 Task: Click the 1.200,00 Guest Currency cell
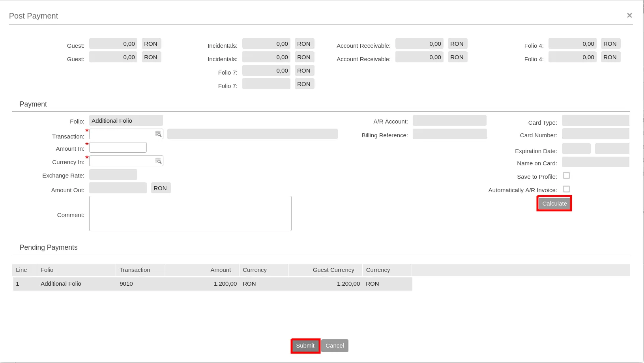[x=348, y=284]
